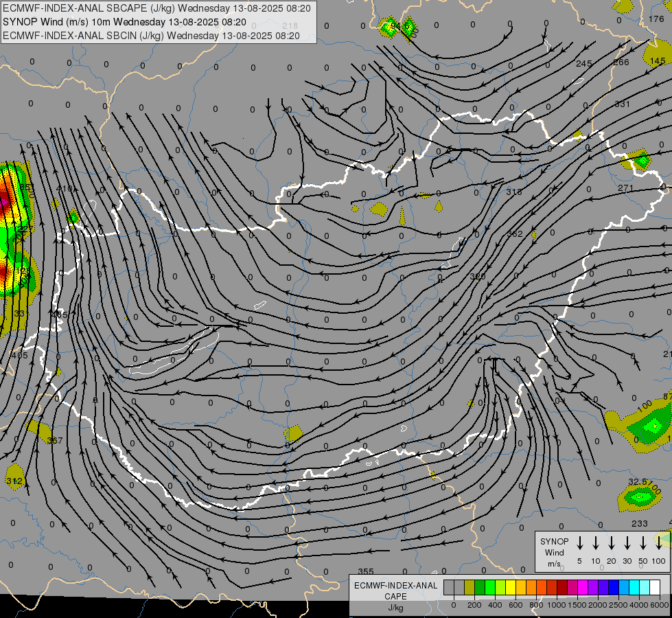Click the map value 233
Viewport: 672px width, 618px height.
click(x=640, y=523)
